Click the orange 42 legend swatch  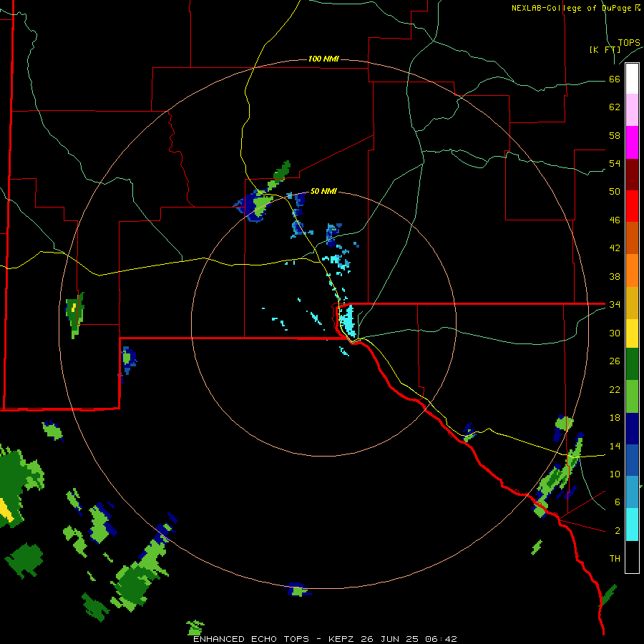632,270
